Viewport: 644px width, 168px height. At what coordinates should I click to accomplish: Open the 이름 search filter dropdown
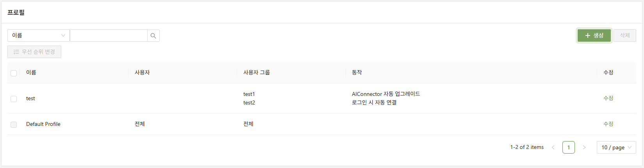point(38,35)
